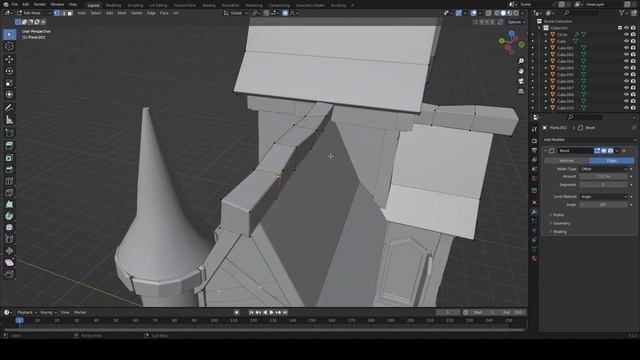
Task: Expand the Profile subpanel
Action: pyautogui.click(x=558, y=215)
